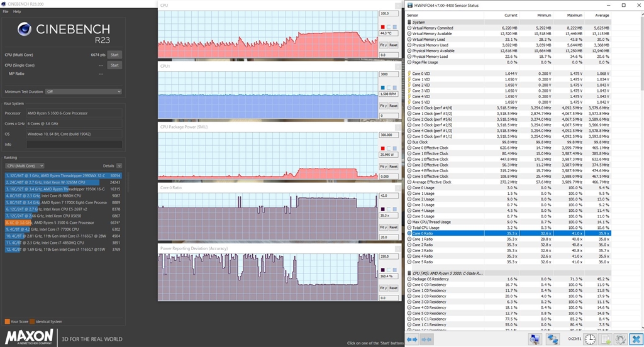Select the Intel Core i7-7700K ranking row
Image resolution: width=644 pixels, height=347 pixels.
pyautogui.click(x=64, y=229)
